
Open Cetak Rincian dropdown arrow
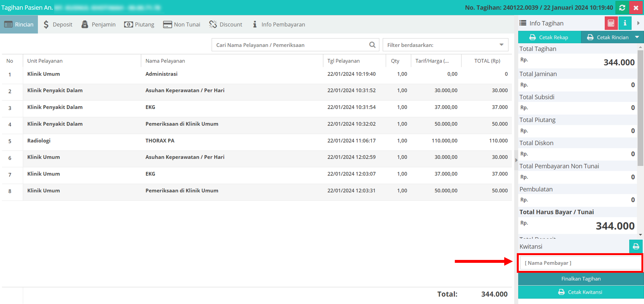click(637, 37)
